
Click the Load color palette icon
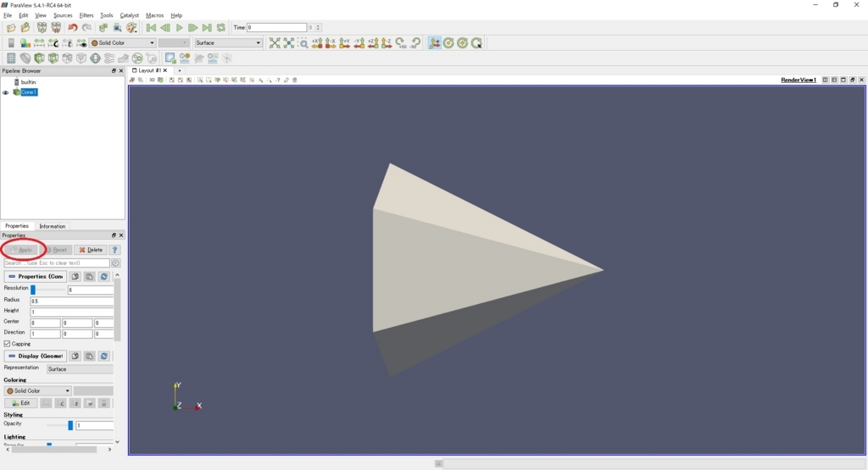(x=131, y=28)
